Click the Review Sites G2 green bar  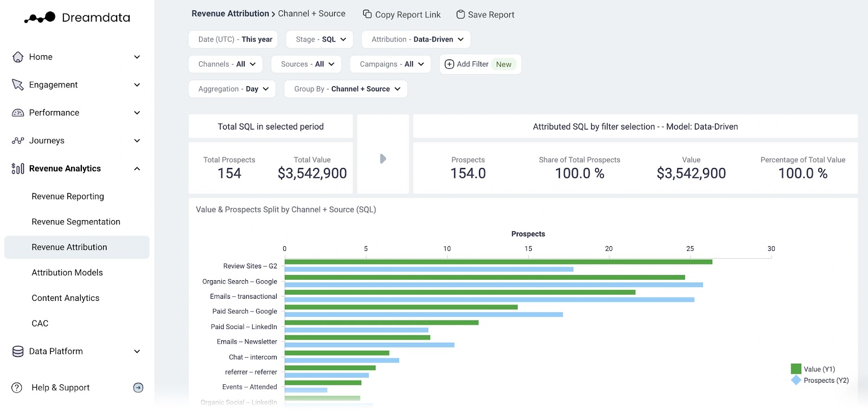click(x=498, y=262)
